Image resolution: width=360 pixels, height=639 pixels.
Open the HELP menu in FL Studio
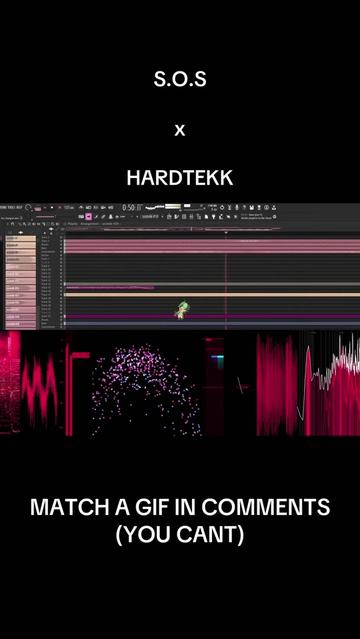pos(19,207)
